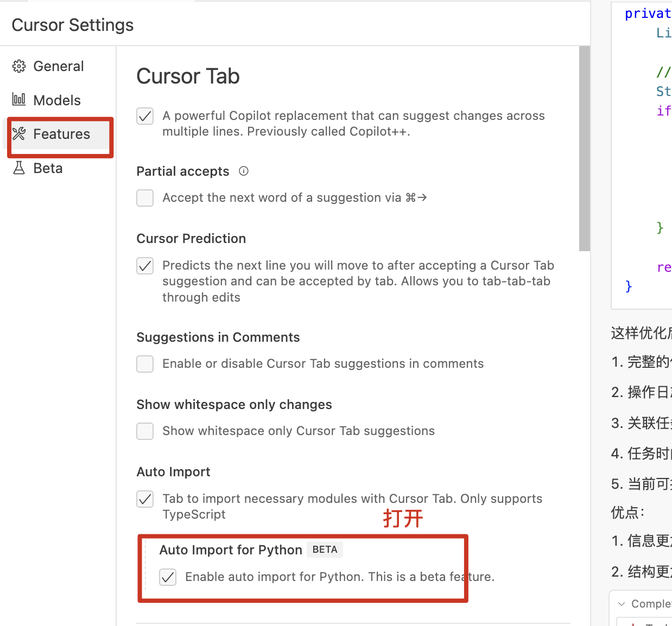Enable Partial accepts next word checkbox

[x=145, y=198]
